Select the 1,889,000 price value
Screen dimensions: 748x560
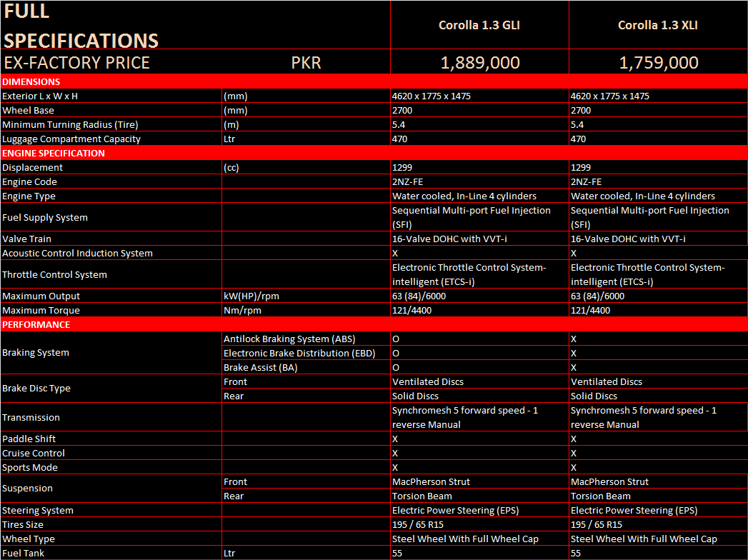click(480, 62)
